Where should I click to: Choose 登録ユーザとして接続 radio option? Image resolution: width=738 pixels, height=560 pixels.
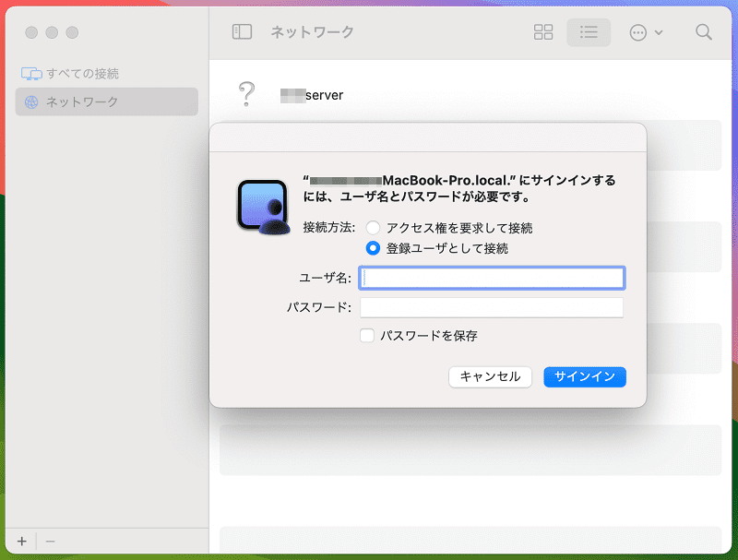373,248
